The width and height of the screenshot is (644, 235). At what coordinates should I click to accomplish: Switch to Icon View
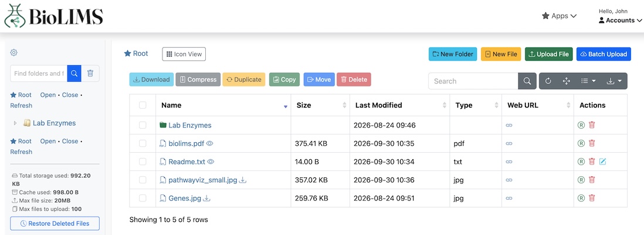184,54
